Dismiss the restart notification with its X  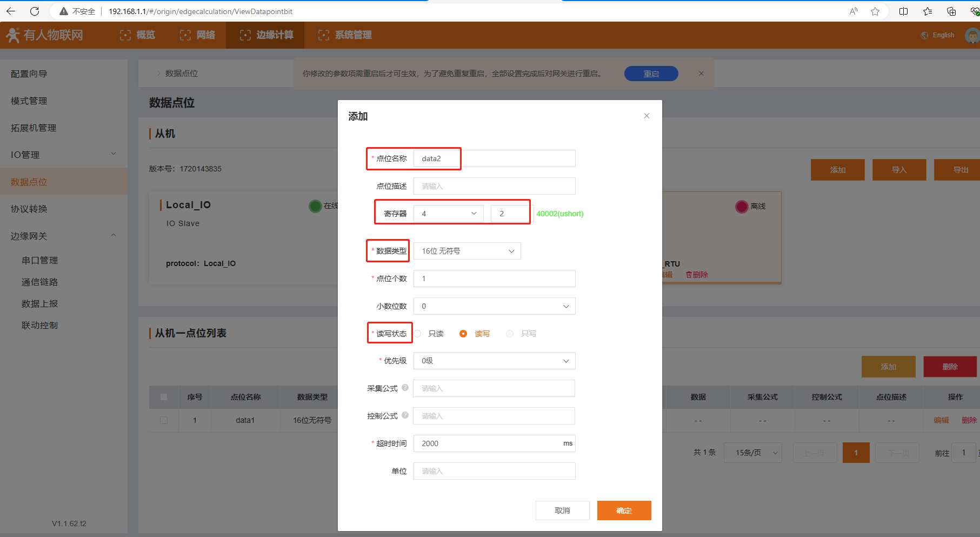(701, 74)
